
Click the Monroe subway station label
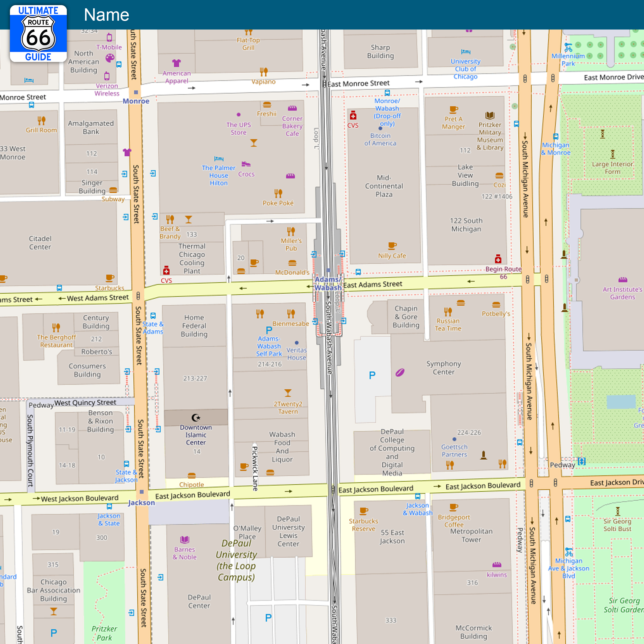[x=136, y=101]
